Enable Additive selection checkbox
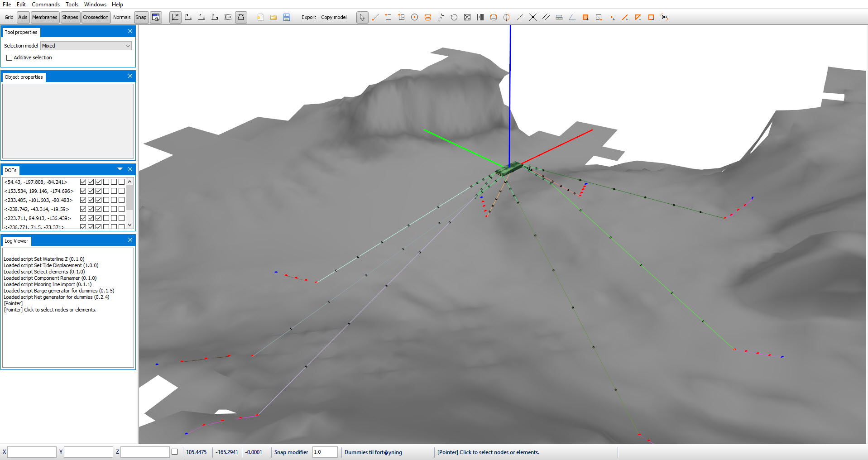 (x=9, y=57)
